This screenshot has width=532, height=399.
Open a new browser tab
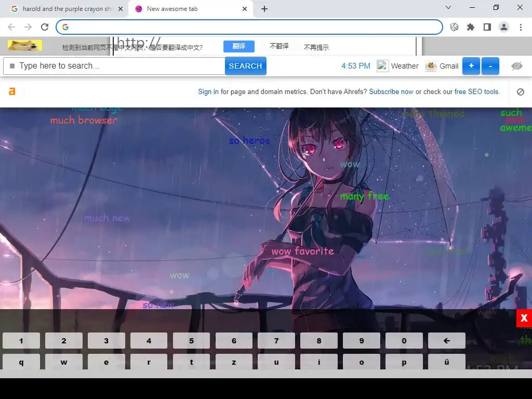(x=264, y=9)
